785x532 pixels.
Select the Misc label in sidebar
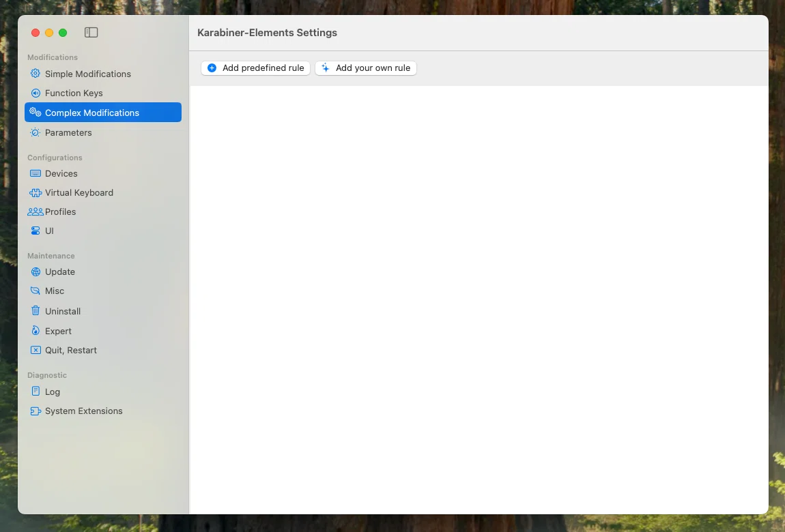click(55, 291)
